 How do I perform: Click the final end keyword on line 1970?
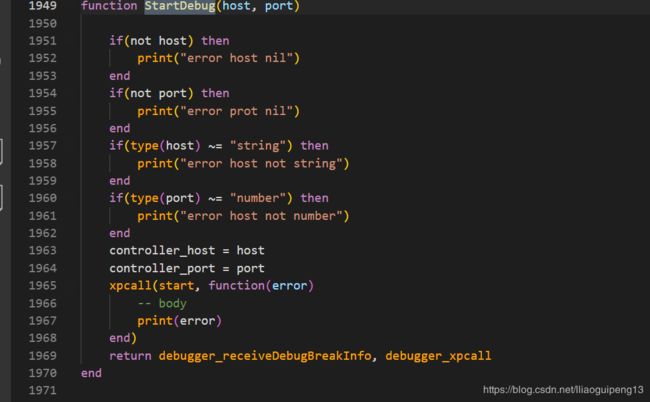click(91, 373)
